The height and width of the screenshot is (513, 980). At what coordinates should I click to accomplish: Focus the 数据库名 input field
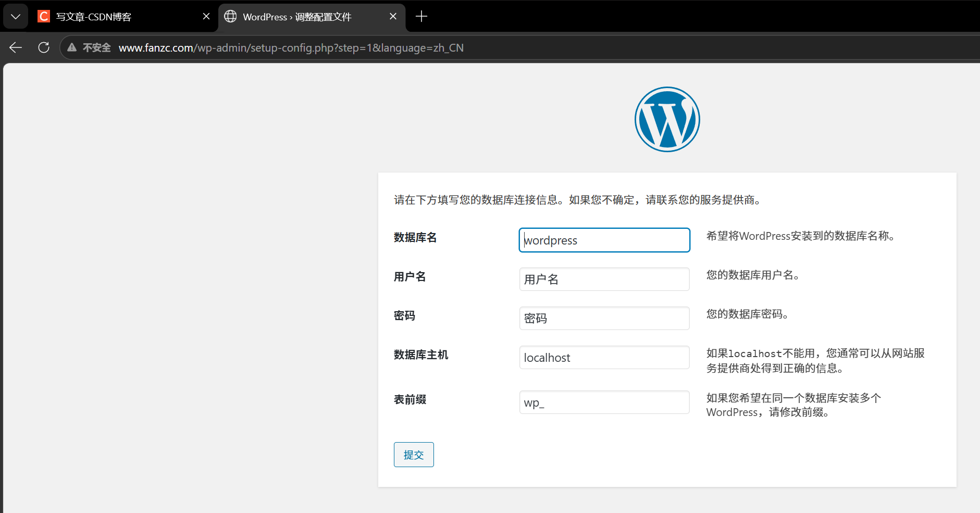[x=604, y=240]
